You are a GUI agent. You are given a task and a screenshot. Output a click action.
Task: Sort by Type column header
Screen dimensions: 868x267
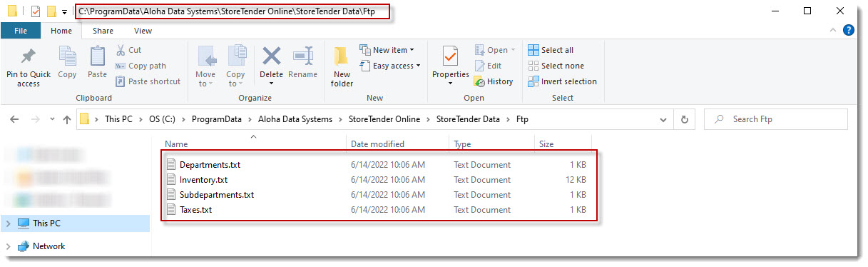462,143
